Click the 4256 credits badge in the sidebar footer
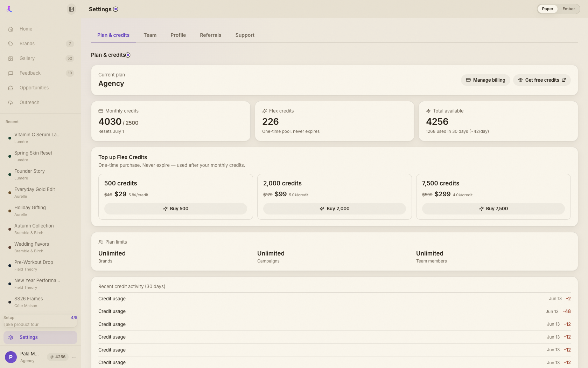The image size is (588, 368). [x=58, y=357]
